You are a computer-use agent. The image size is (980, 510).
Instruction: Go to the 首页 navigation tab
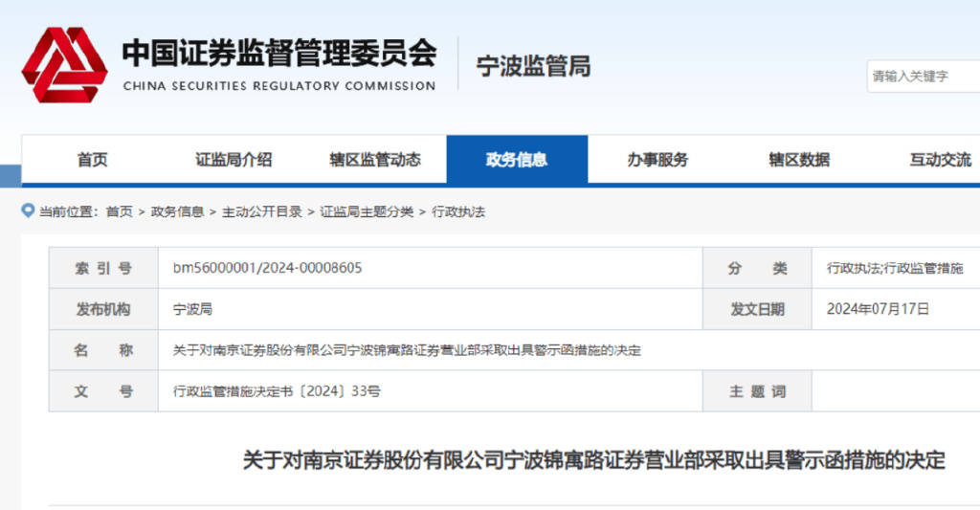point(92,160)
